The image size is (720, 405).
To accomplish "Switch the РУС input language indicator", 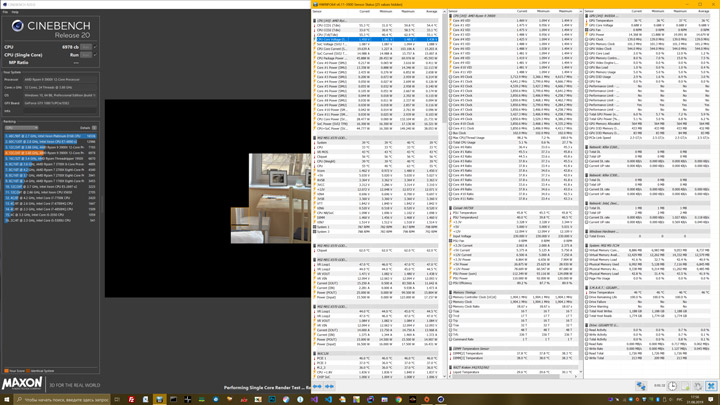I will (680, 399).
